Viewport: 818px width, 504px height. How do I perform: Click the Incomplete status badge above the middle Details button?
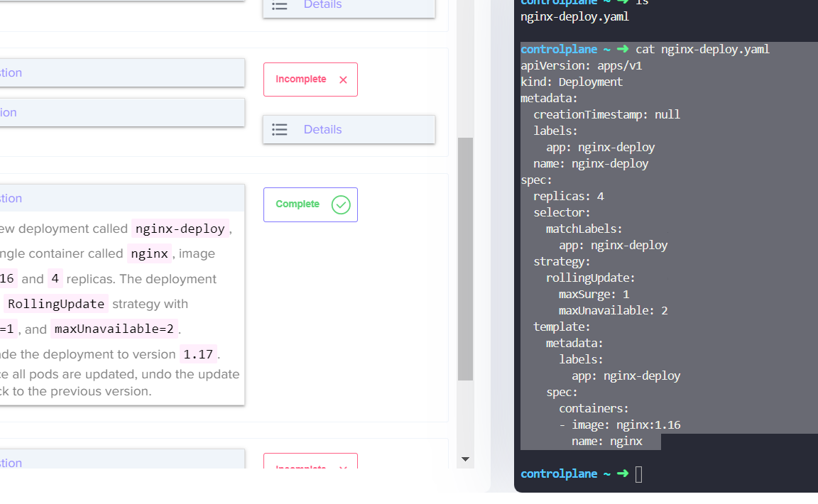click(x=310, y=80)
